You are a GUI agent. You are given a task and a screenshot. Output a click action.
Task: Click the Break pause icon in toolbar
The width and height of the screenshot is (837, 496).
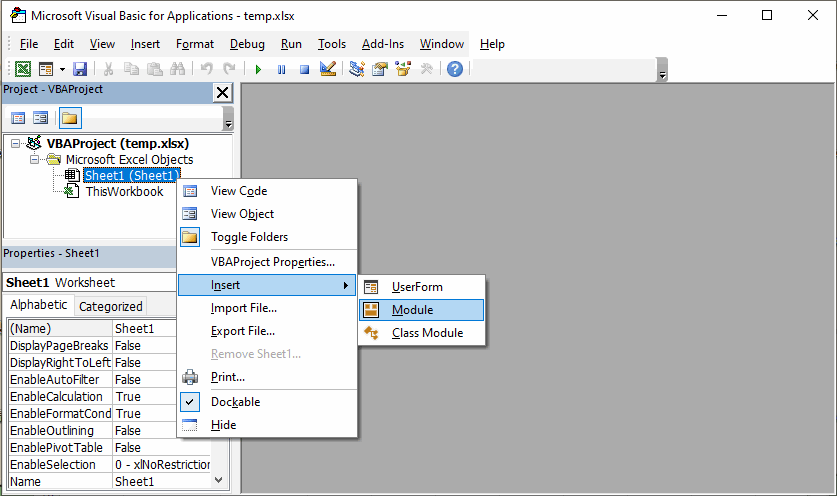281,69
